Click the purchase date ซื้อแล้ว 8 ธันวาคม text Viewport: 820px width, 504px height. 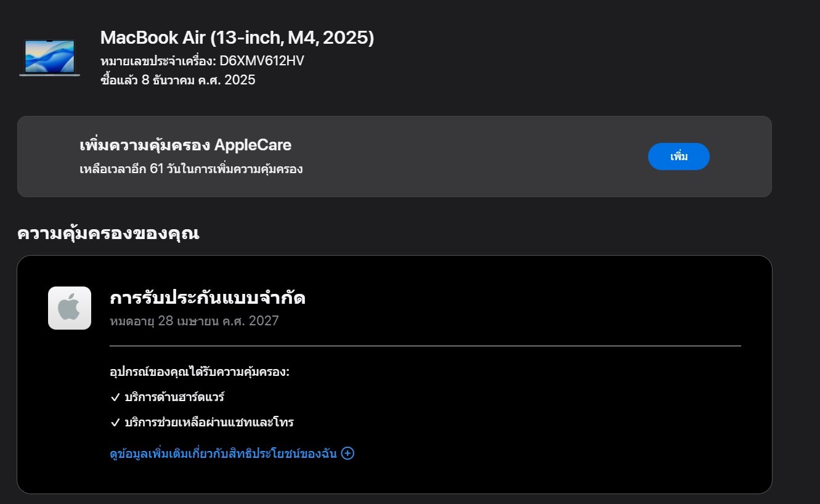[177, 80]
